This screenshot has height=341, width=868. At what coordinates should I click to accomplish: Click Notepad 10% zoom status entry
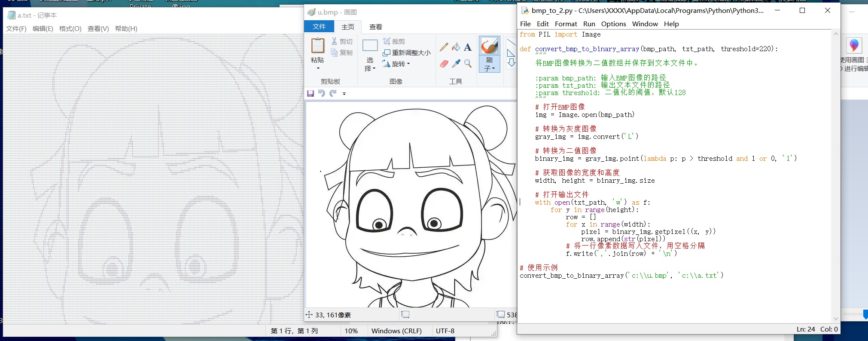tap(351, 331)
